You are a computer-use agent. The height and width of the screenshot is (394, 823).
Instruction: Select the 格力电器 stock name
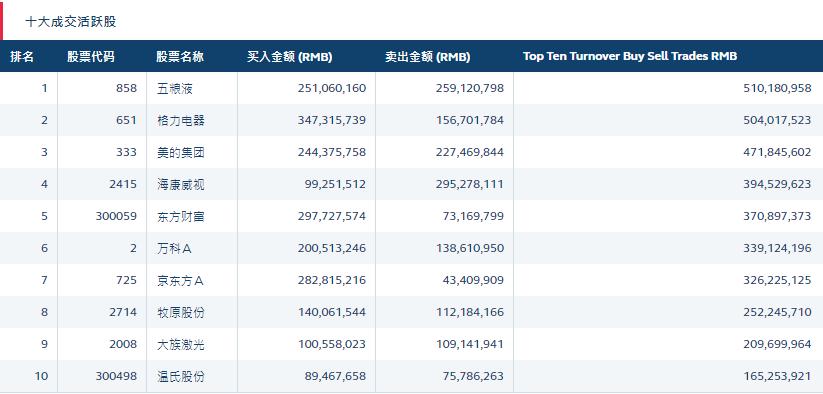tap(181, 120)
